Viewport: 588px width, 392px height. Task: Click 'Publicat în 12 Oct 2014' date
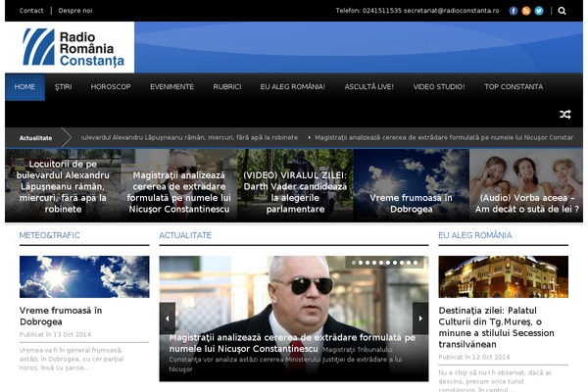pyautogui.click(x=474, y=357)
